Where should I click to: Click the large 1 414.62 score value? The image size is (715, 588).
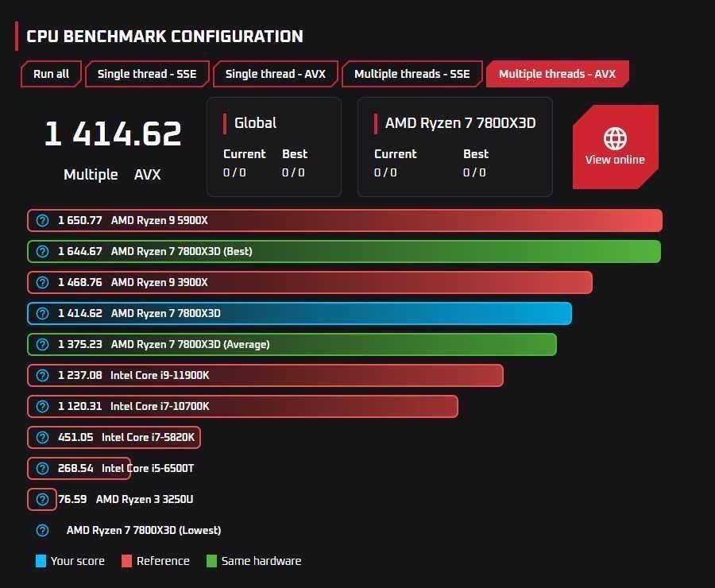[x=113, y=134]
